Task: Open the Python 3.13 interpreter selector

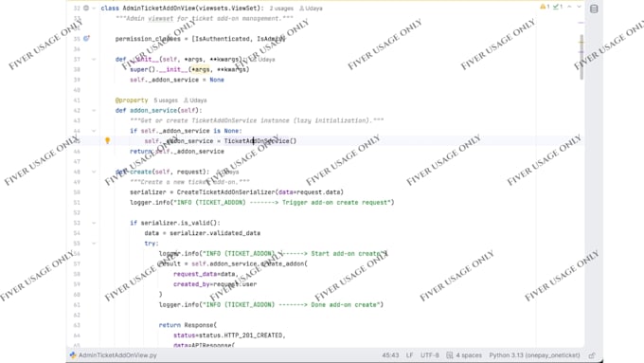Action: click(534, 355)
